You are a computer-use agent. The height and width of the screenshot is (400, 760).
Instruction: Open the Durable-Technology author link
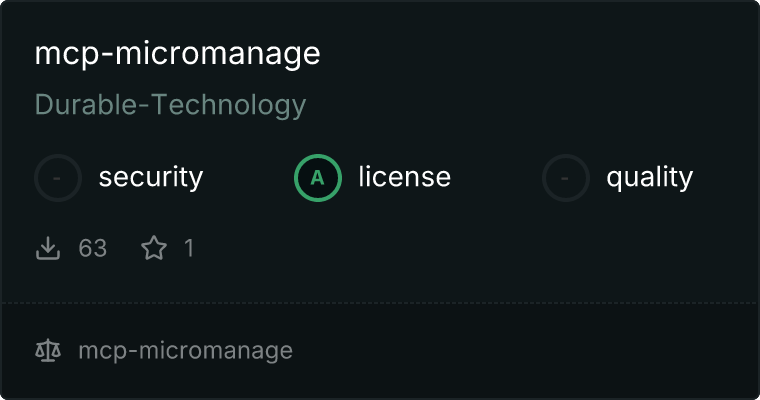click(170, 104)
